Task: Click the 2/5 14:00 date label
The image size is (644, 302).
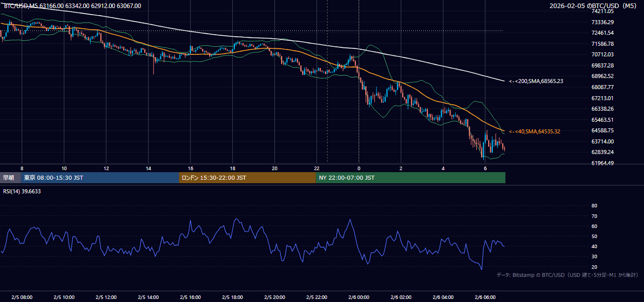Action: [x=148, y=297]
